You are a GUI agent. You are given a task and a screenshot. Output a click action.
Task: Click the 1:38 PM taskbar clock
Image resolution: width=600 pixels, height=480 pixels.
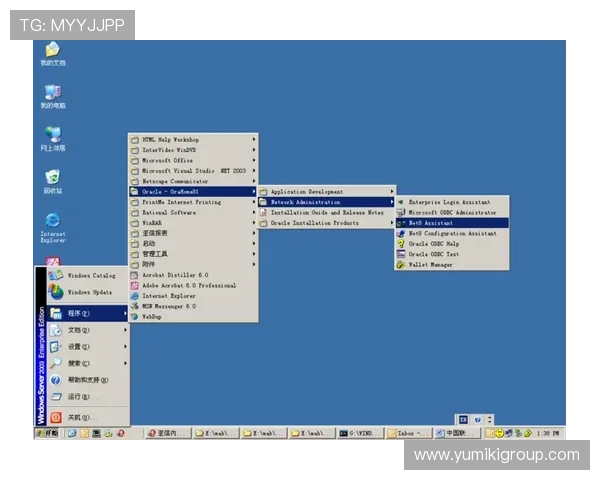click(x=548, y=433)
